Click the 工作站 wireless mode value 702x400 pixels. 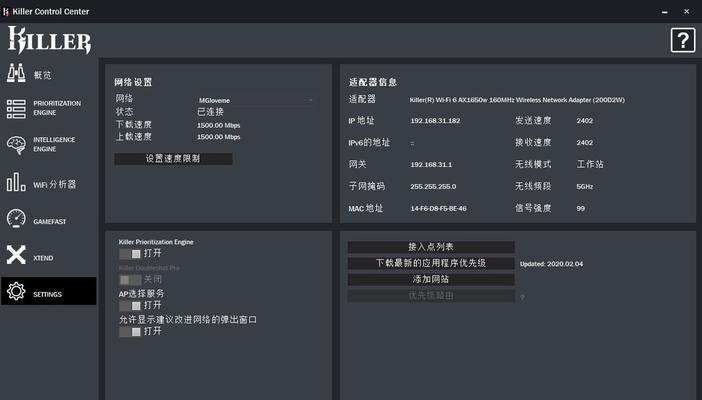tap(590, 164)
